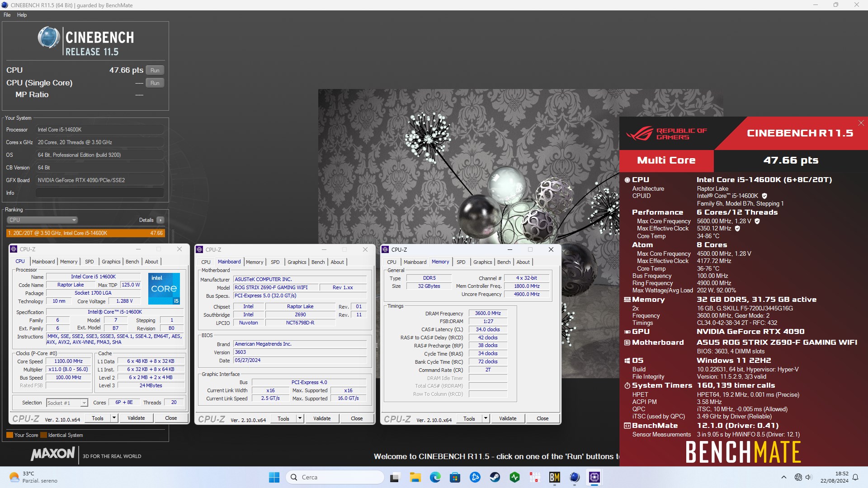868x488 pixels.
Task: Click DRAM Frequency value 3600.0 MHz
Action: (x=488, y=313)
